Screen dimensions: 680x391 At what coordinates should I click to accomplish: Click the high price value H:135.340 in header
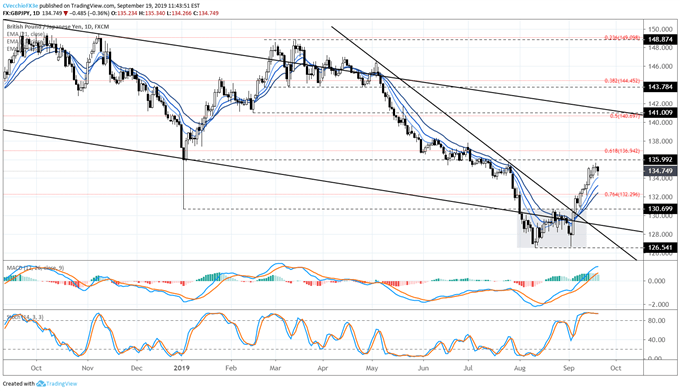coord(152,13)
